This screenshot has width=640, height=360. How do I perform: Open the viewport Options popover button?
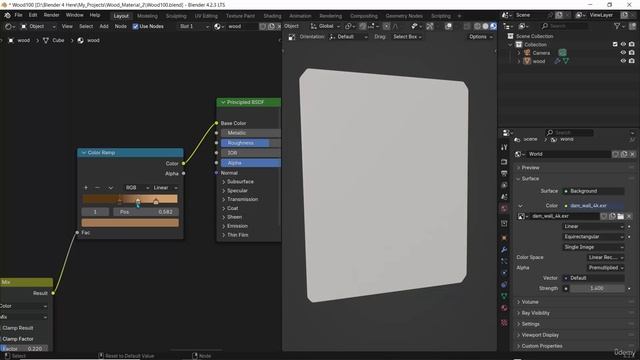click(x=480, y=37)
